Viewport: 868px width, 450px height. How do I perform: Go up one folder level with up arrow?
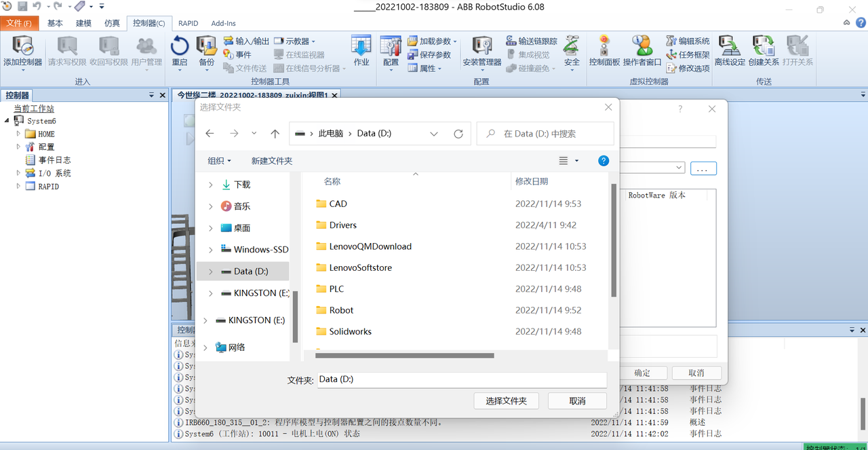(x=275, y=134)
